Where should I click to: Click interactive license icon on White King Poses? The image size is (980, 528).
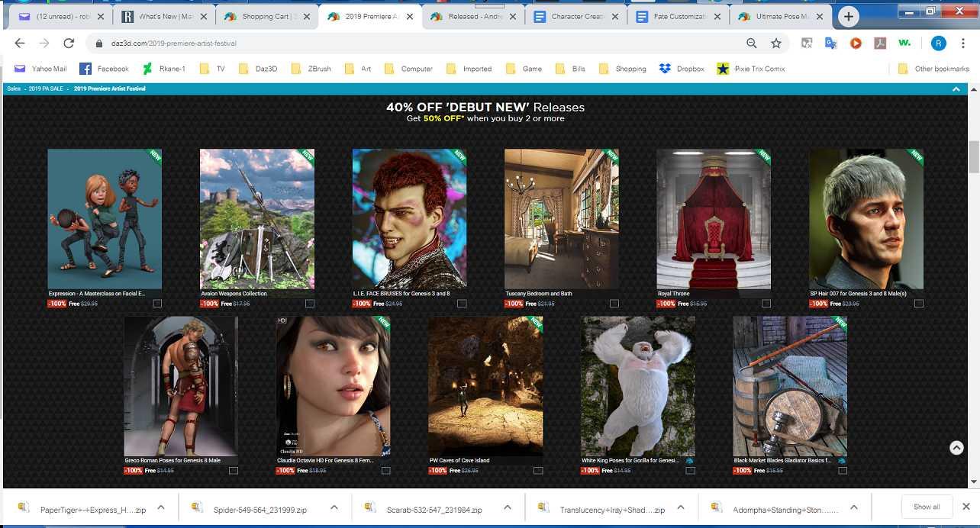coord(690,461)
